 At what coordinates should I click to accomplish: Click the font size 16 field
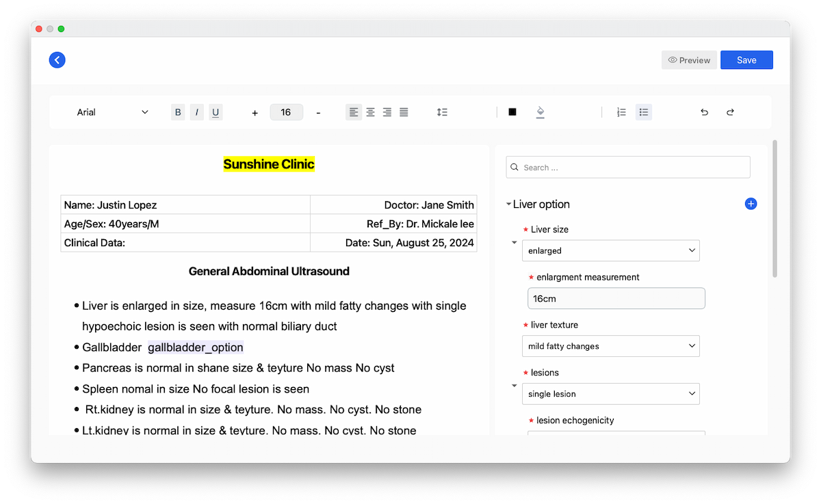tap(286, 112)
